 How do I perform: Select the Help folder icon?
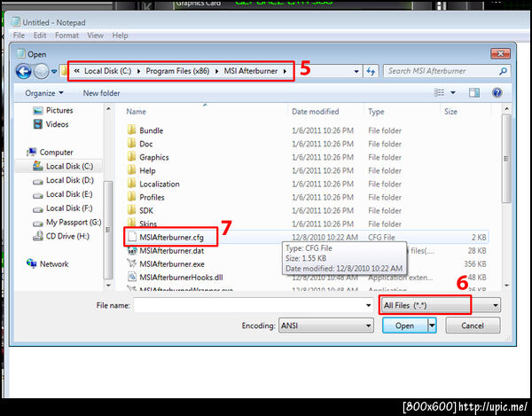131,170
